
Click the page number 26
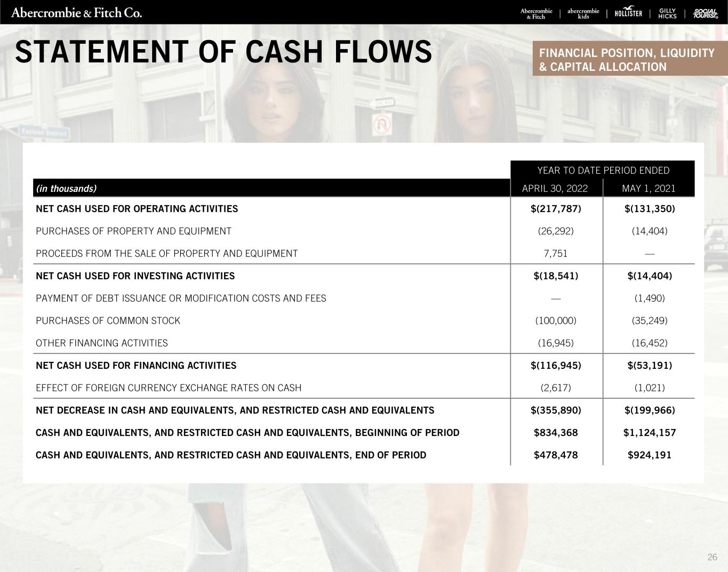point(712,558)
